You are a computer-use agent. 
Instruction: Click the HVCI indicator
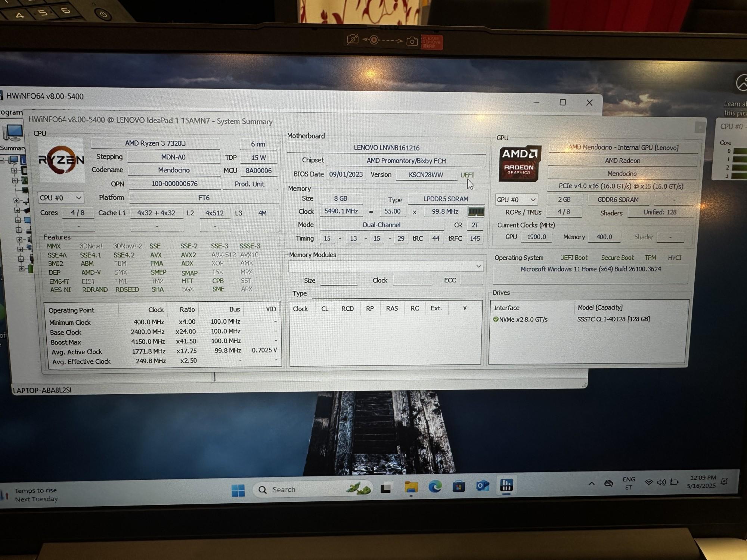tap(675, 258)
